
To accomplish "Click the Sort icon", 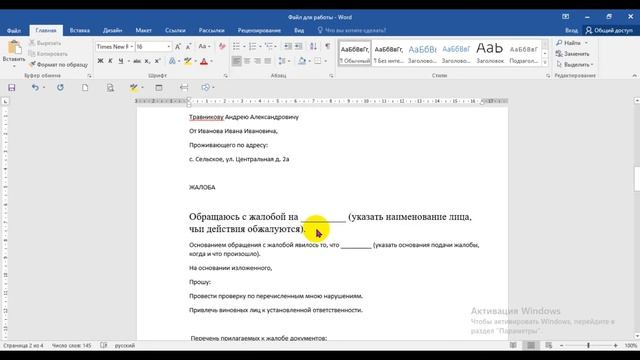I will click(313, 47).
